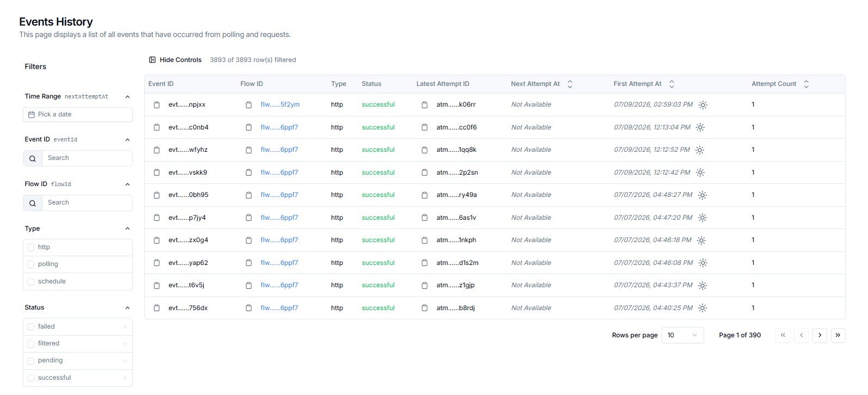Image resolution: width=868 pixels, height=395 pixels.
Task: Jump to the first page
Action: coord(783,335)
